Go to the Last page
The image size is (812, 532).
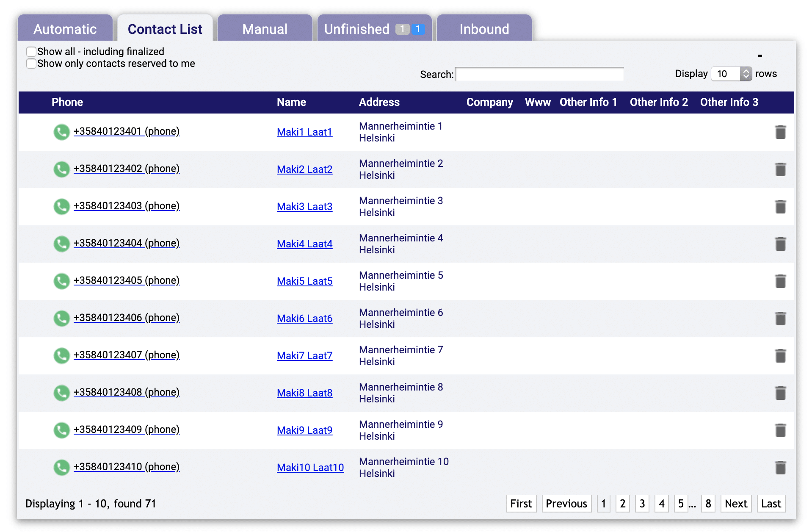[771, 504]
